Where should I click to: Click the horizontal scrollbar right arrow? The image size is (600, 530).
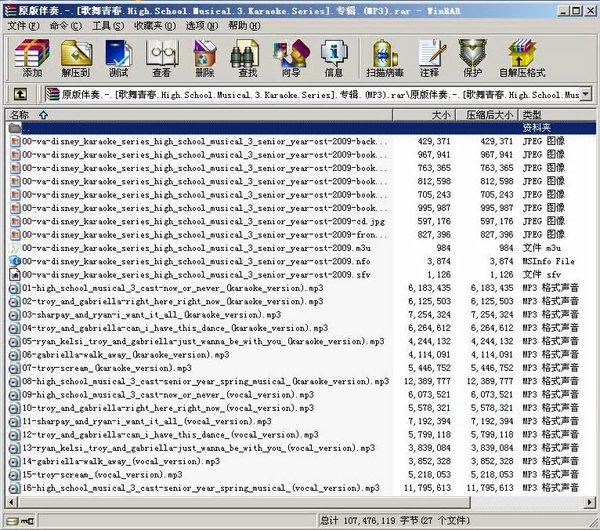590,501
